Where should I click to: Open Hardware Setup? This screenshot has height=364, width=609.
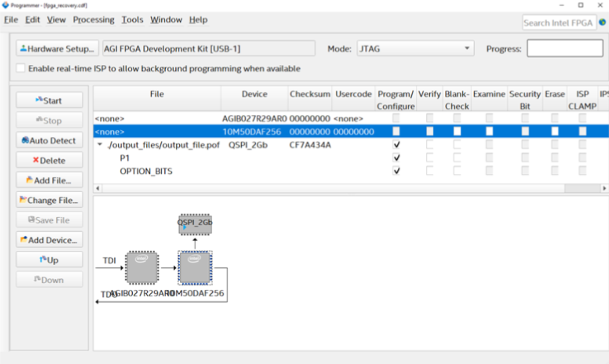(x=57, y=48)
